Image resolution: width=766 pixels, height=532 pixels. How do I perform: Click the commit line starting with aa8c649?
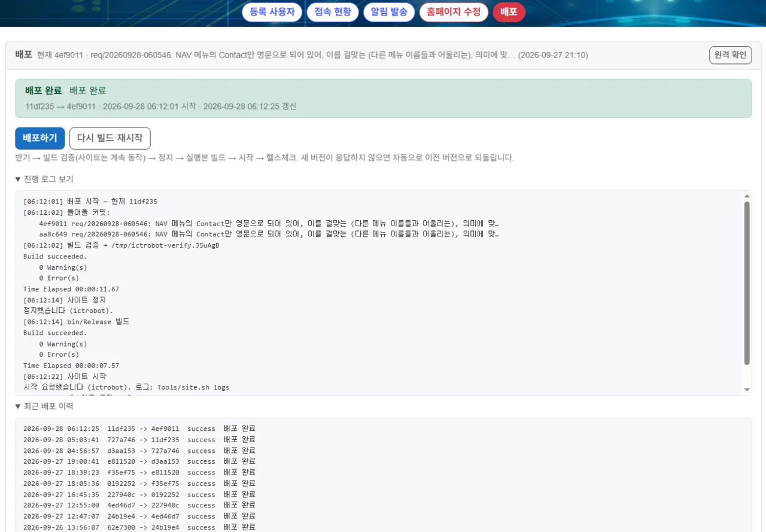269,234
